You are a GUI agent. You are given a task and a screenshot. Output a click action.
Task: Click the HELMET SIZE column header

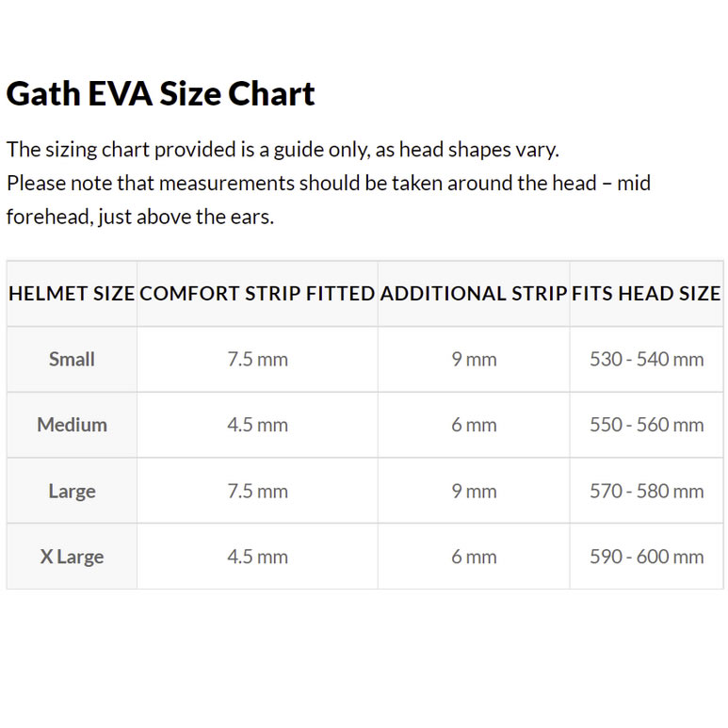point(72,294)
